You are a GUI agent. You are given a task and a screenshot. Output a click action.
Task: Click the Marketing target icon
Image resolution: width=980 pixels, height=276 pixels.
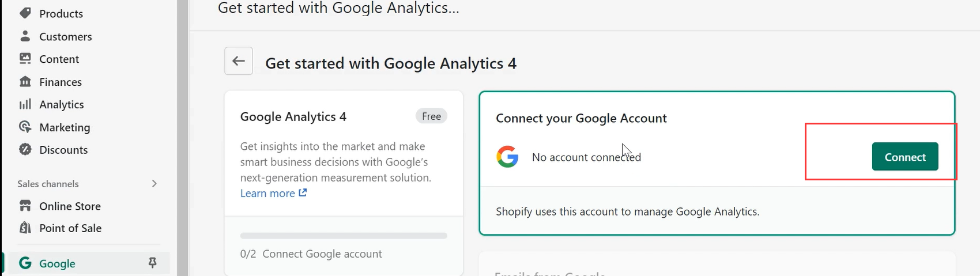[25, 127]
